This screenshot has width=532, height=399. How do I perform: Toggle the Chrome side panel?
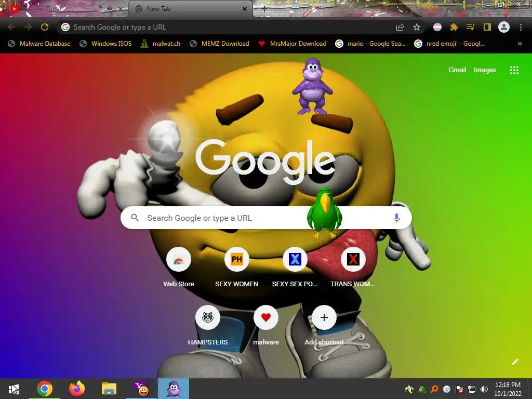pos(487,27)
